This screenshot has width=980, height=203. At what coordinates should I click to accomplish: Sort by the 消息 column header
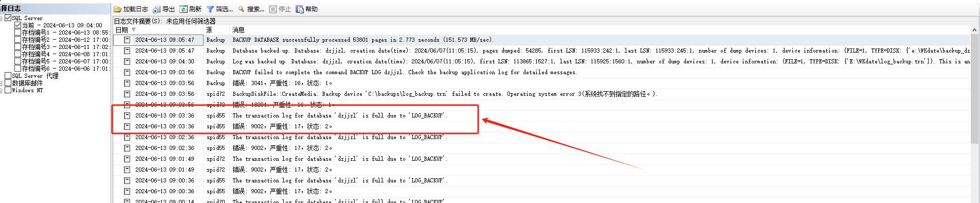238,30
